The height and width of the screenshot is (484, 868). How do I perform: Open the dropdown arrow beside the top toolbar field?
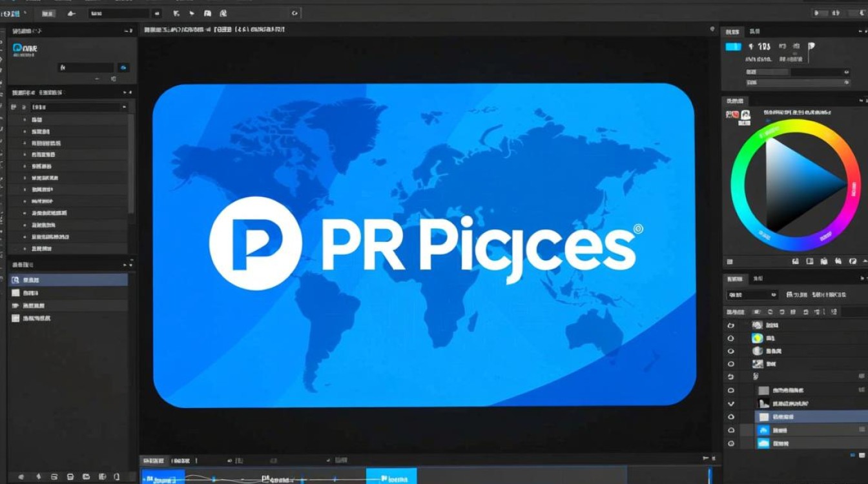tap(157, 13)
